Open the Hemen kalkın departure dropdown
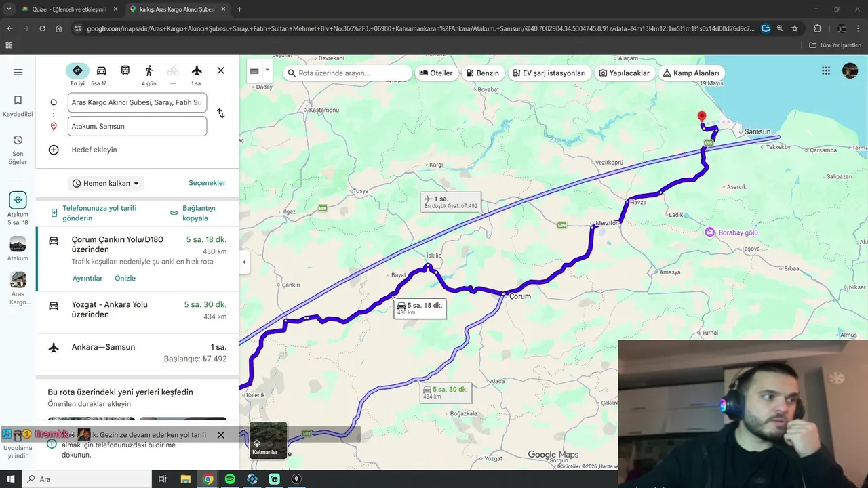 (x=106, y=183)
